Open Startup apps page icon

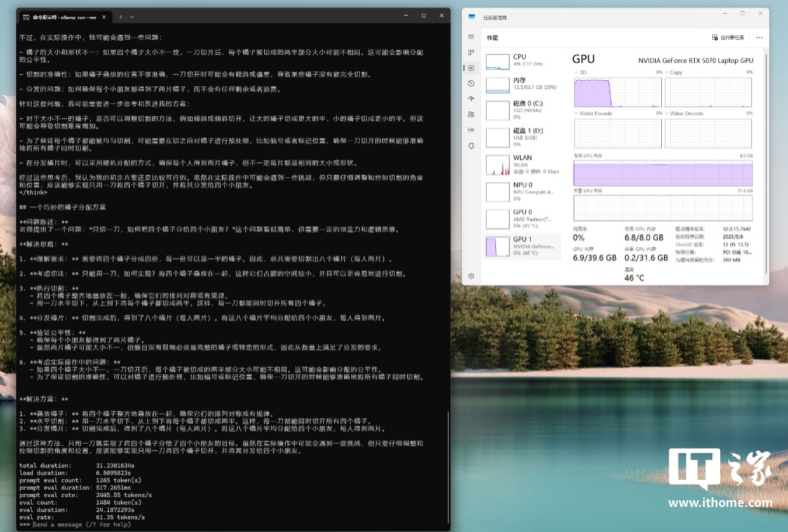point(471,99)
